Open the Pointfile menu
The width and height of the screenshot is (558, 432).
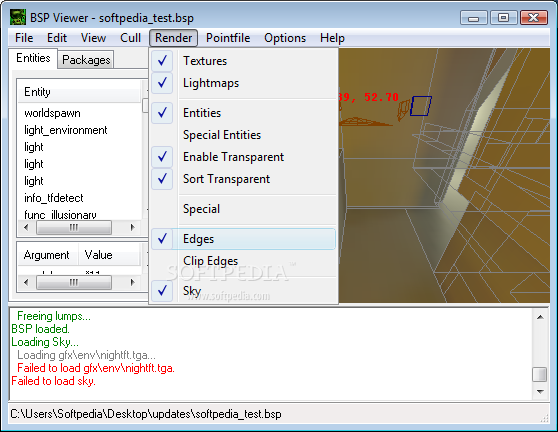click(228, 38)
